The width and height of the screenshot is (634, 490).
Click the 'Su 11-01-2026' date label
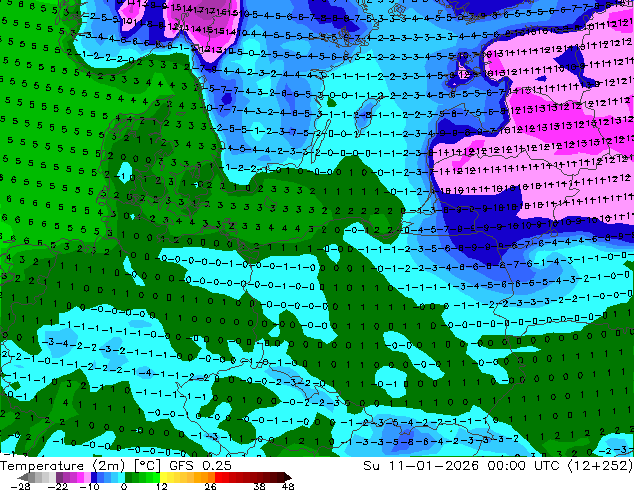pos(421,466)
